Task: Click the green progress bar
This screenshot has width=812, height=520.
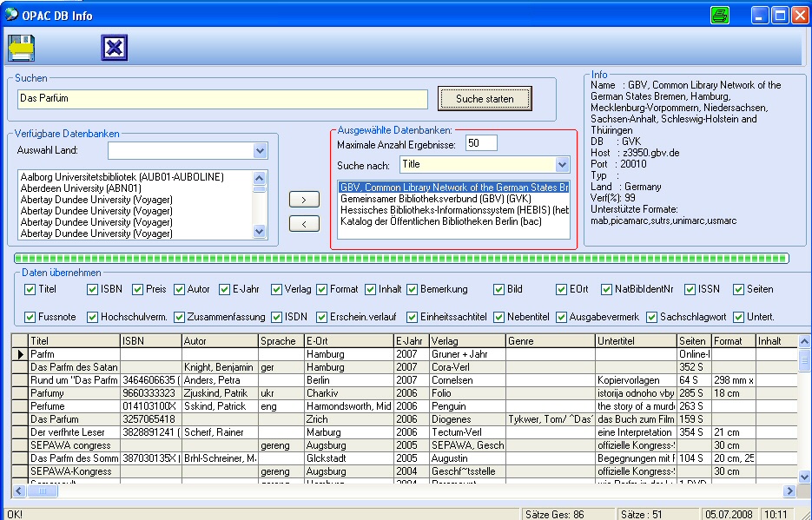Action: [401, 258]
